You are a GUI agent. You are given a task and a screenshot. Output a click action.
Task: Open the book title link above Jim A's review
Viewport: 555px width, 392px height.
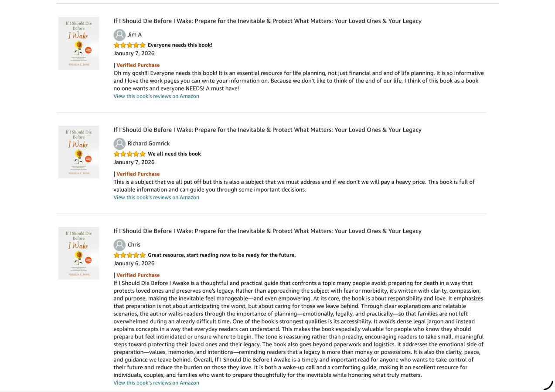(x=267, y=21)
